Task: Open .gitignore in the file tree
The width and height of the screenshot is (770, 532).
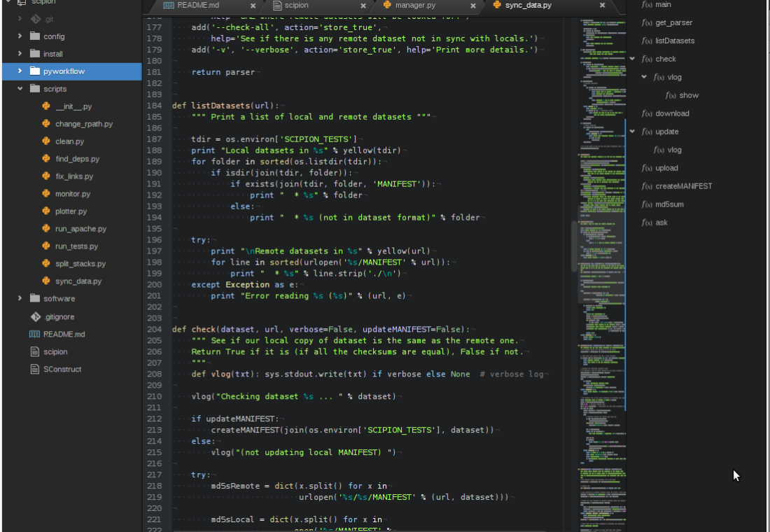Action: 59,317
